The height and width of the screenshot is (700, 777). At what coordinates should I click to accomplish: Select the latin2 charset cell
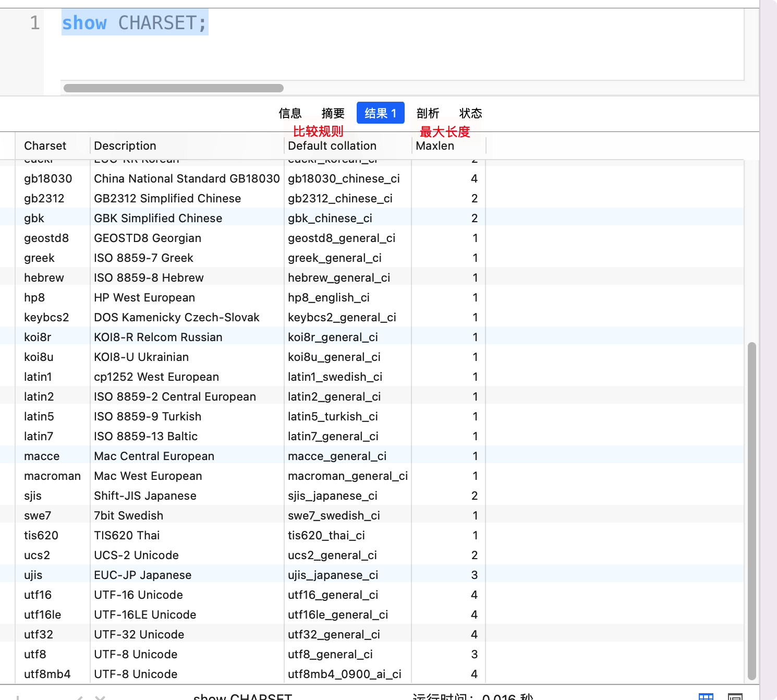(x=39, y=396)
